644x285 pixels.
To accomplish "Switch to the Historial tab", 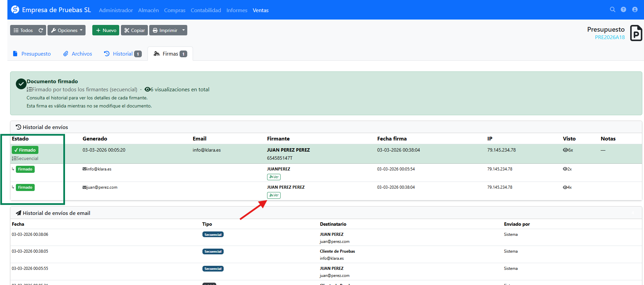I will [x=123, y=54].
